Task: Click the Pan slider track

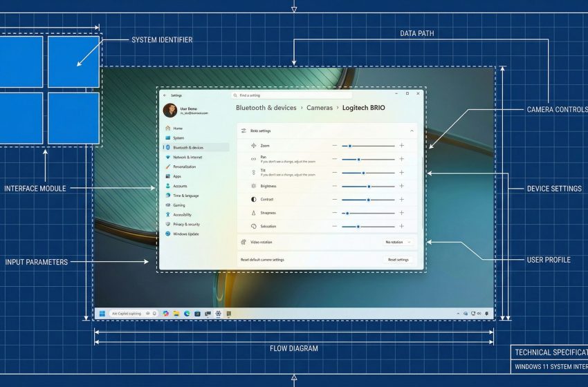Action: point(368,159)
